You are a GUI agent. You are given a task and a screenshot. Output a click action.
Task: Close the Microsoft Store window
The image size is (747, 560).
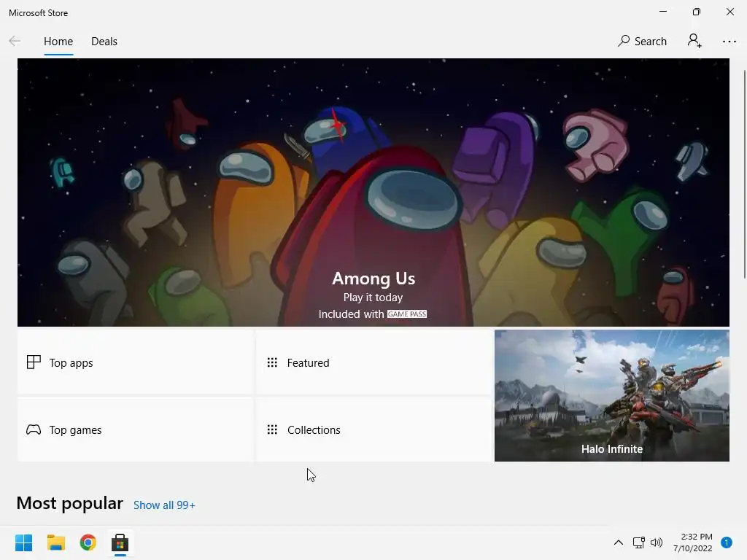729,12
